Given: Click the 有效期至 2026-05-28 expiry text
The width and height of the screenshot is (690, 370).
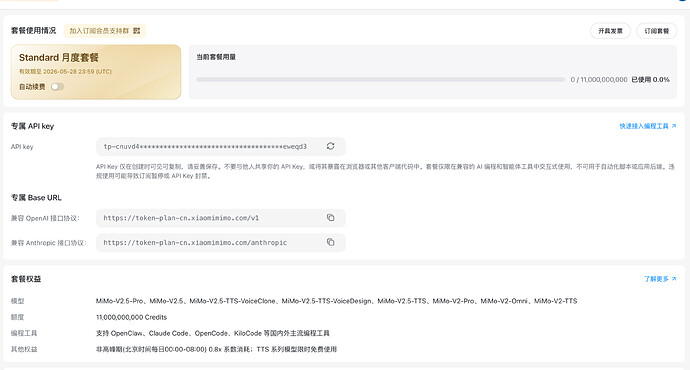Looking at the screenshot, I should [65, 71].
